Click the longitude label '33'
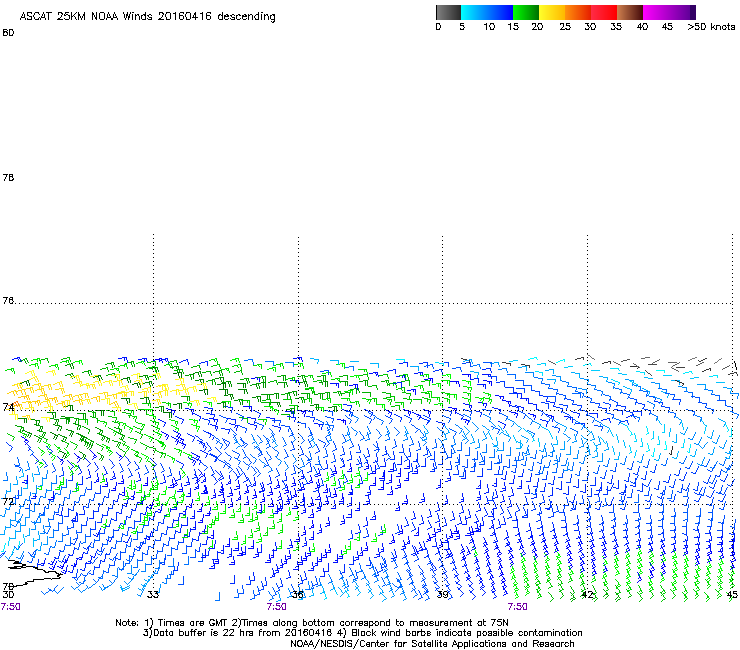The height and width of the screenshot is (650, 740). tap(152, 595)
